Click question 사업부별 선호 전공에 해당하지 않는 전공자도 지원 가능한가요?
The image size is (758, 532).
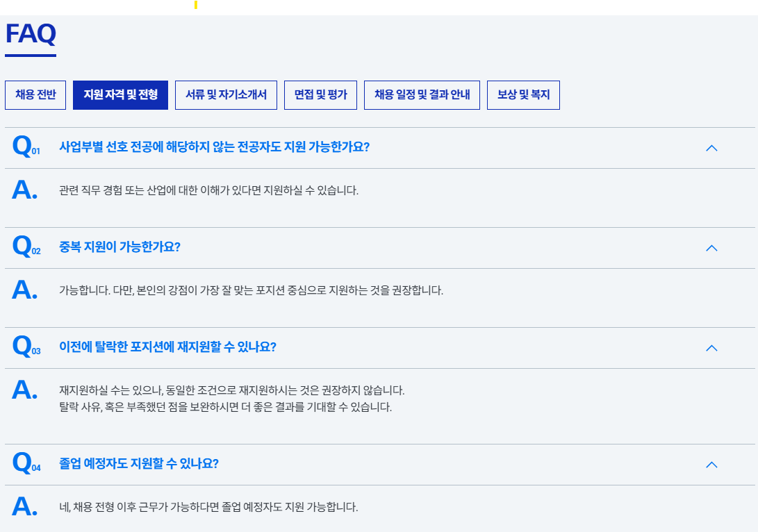[x=214, y=147]
